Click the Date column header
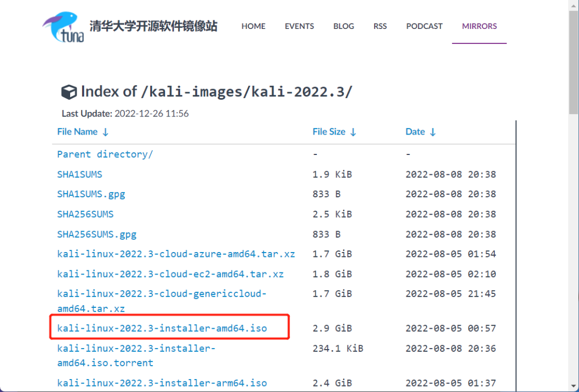Image resolution: width=579 pixels, height=392 pixels. [x=415, y=132]
